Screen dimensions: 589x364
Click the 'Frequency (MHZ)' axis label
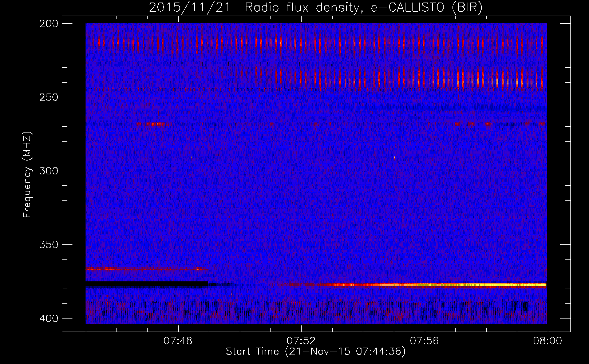pyautogui.click(x=27, y=175)
